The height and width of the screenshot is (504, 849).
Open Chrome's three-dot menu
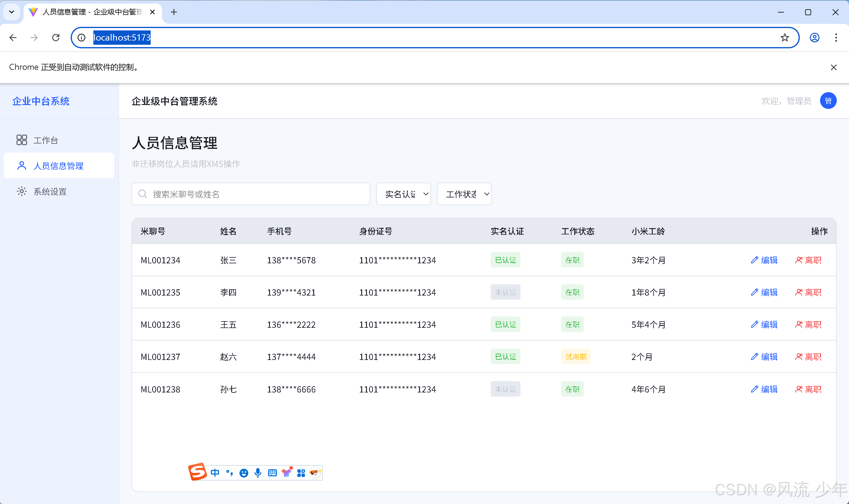tap(836, 37)
